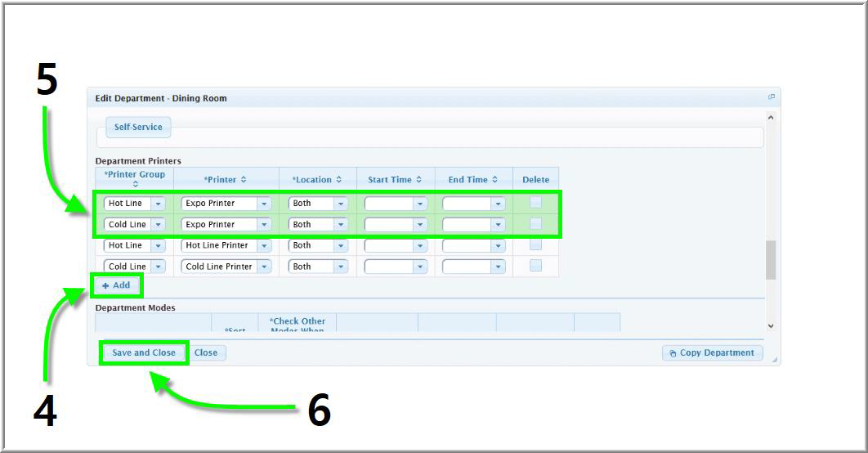The width and height of the screenshot is (868, 453).
Task: Sort by the End Time column
Action: 473,180
